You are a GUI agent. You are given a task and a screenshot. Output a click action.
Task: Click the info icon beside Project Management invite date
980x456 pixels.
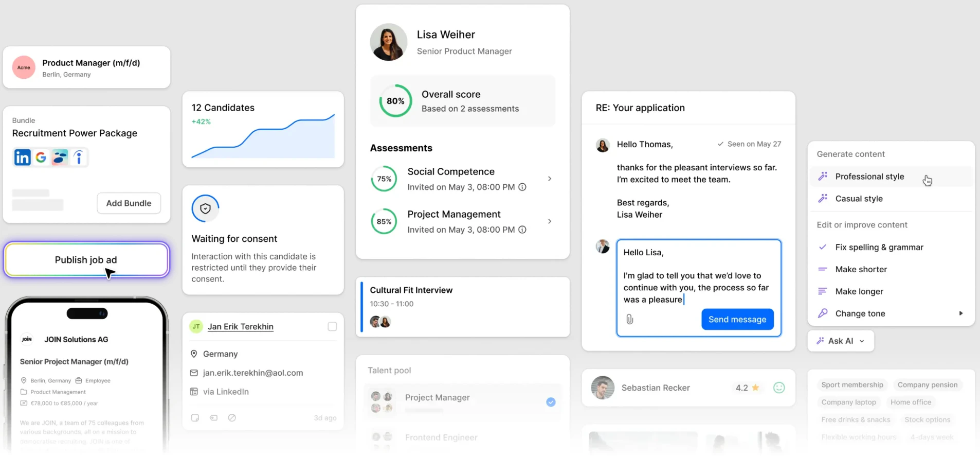tap(522, 230)
